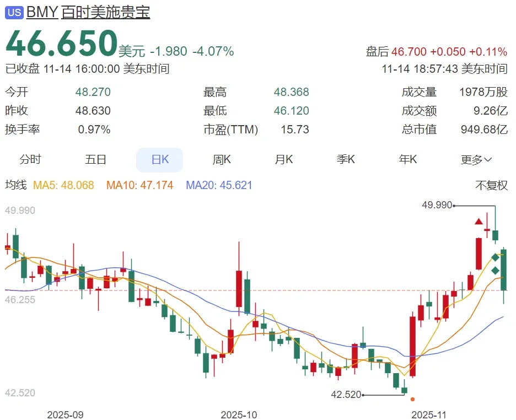The width and height of the screenshot is (516, 420).
Task: Click the 2025-11 date axis label
Action: [429, 414]
